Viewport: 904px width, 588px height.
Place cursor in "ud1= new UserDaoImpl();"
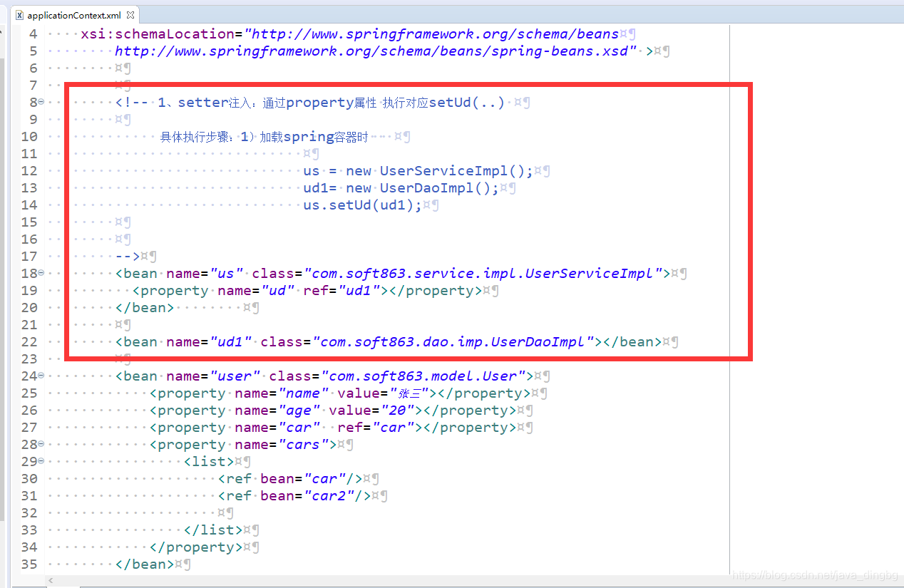[x=401, y=188]
